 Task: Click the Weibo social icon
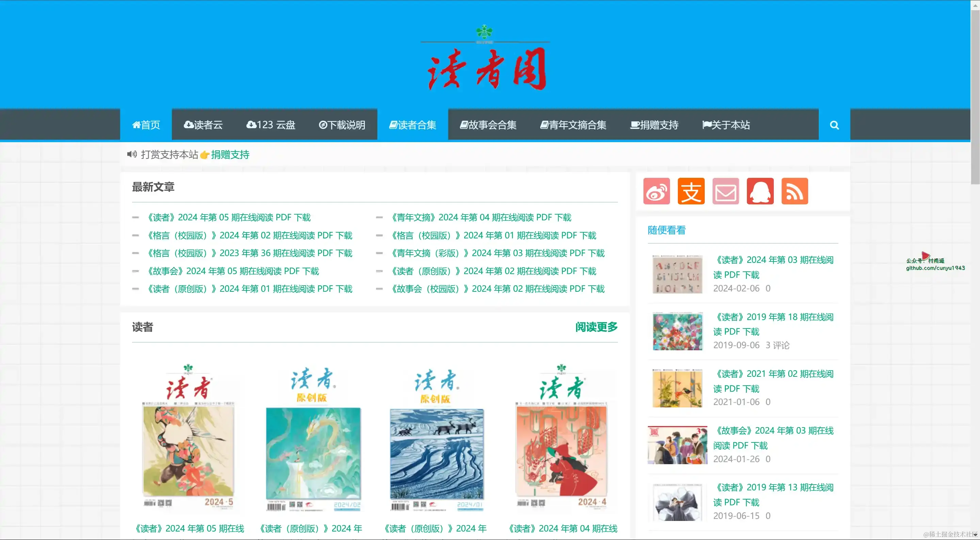[x=656, y=191]
